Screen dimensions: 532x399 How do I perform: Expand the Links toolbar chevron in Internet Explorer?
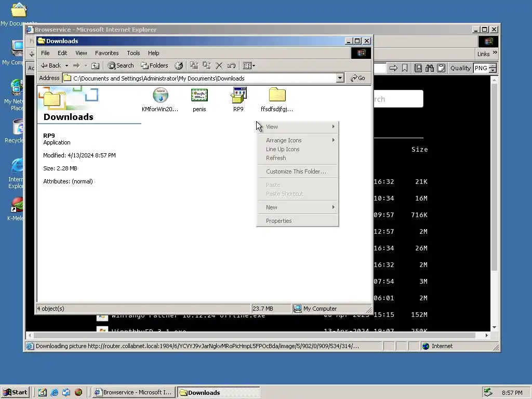(x=495, y=52)
